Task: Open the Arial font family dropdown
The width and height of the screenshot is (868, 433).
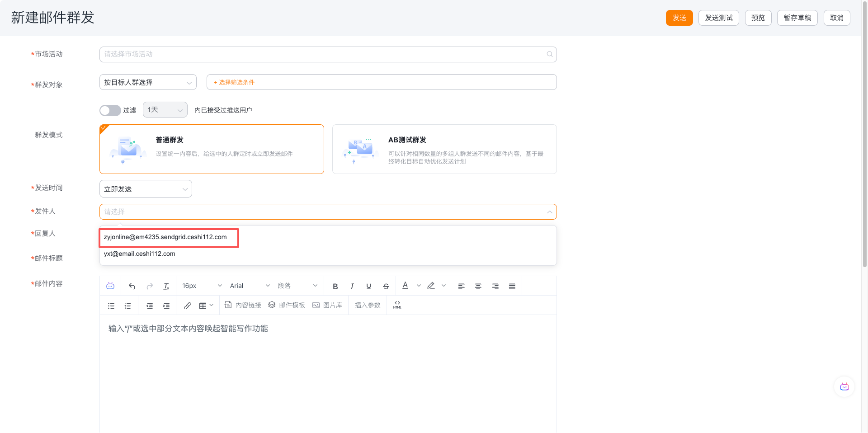Action: [x=249, y=285]
